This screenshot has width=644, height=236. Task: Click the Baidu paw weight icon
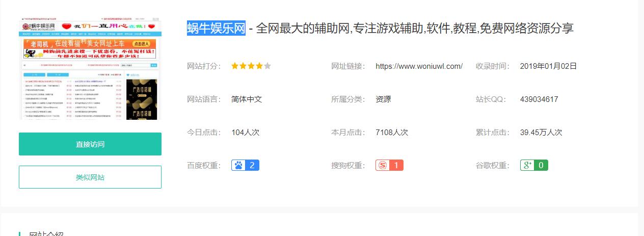tap(238, 165)
